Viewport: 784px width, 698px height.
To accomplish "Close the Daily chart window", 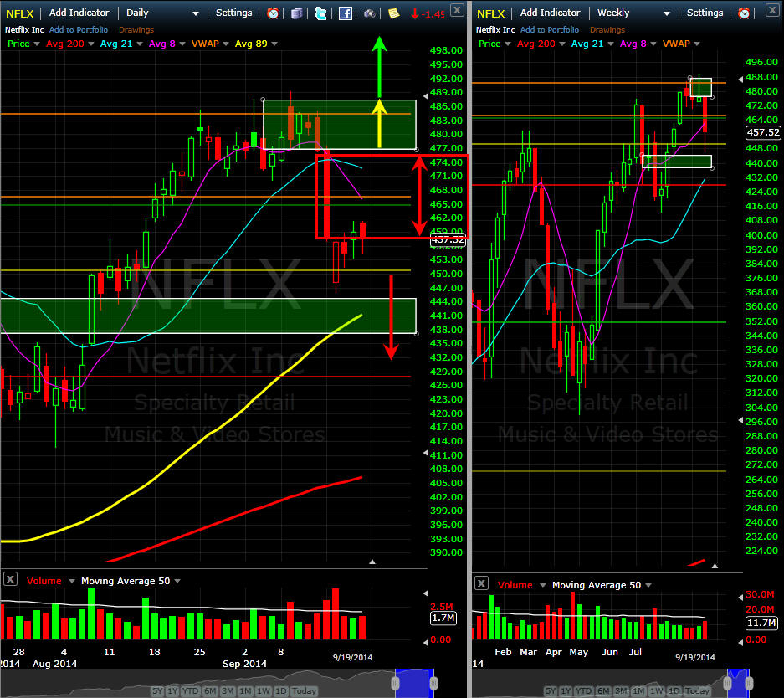I will point(457,9).
